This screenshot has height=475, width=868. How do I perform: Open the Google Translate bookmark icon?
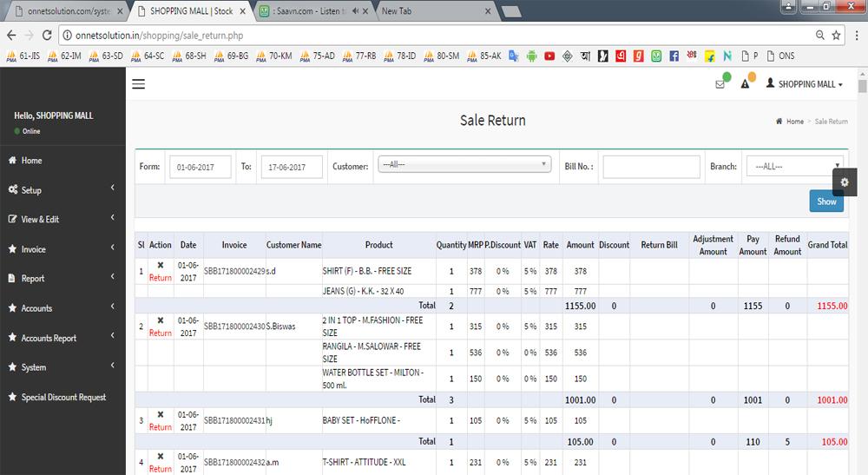pos(514,56)
